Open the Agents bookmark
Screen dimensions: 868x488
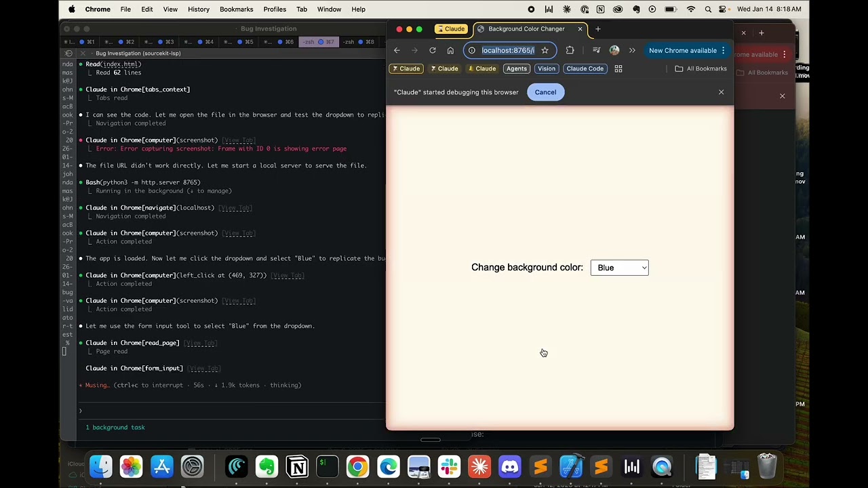pos(517,68)
